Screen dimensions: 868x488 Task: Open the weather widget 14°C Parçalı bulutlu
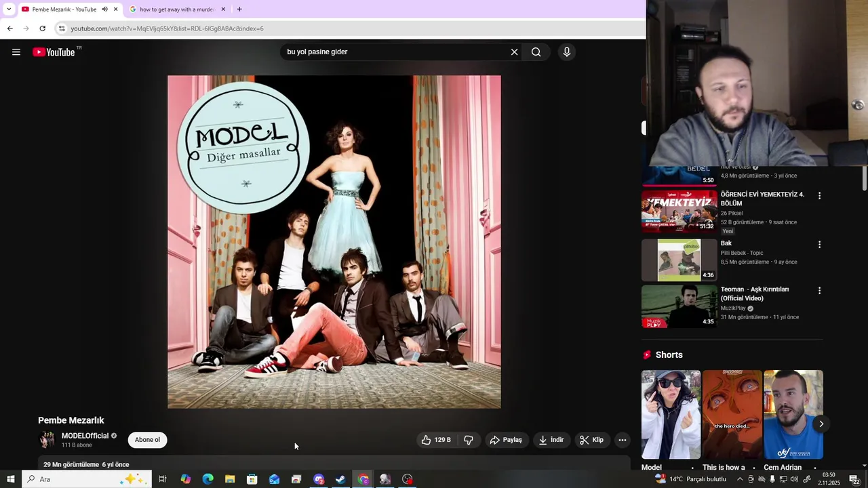coord(690,479)
